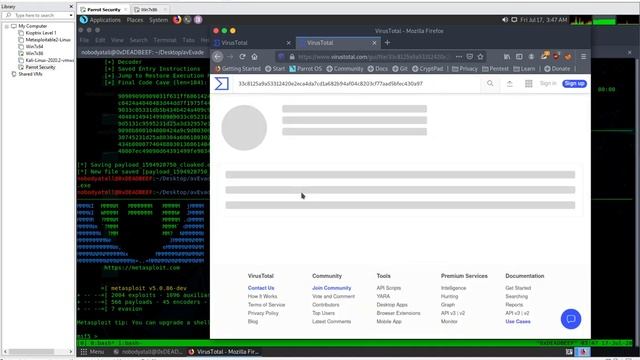This screenshot has width=640, height=360.
Task: Click the Parrot OS logo in the top panel
Action: point(84,20)
